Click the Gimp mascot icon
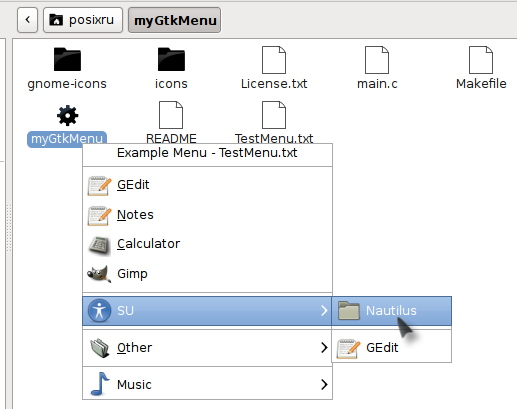 [x=99, y=274]
